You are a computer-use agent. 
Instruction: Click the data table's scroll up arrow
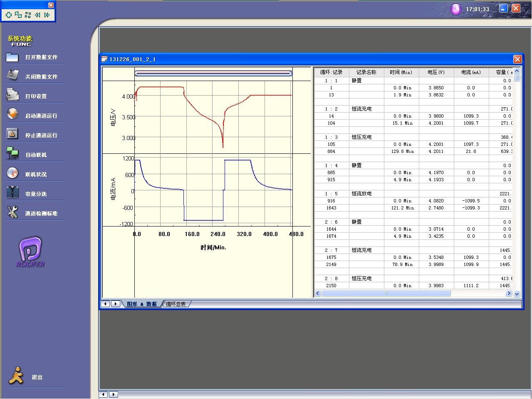tap(517, 71)
